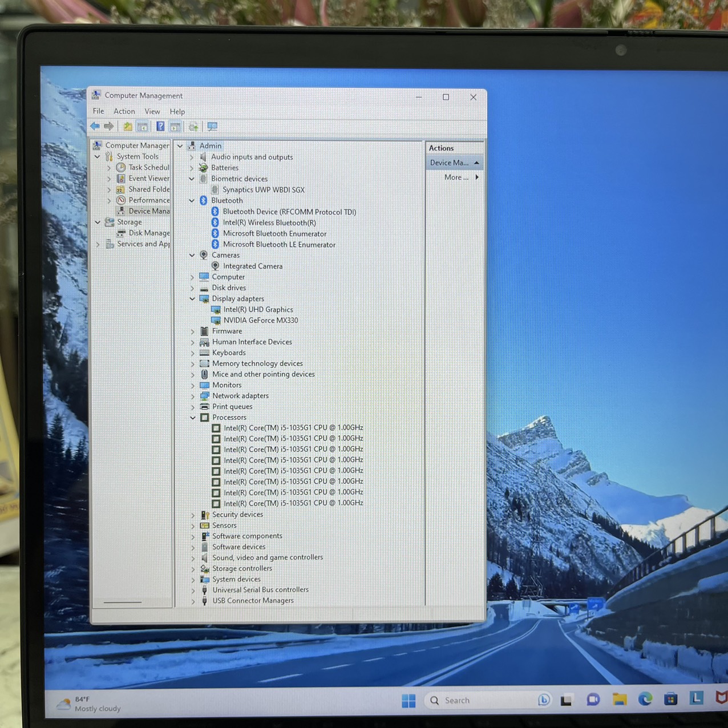The height and width of the screenshot is (728, 728).
Task: Select USB Connector Managers label
Action: [253, 600]
